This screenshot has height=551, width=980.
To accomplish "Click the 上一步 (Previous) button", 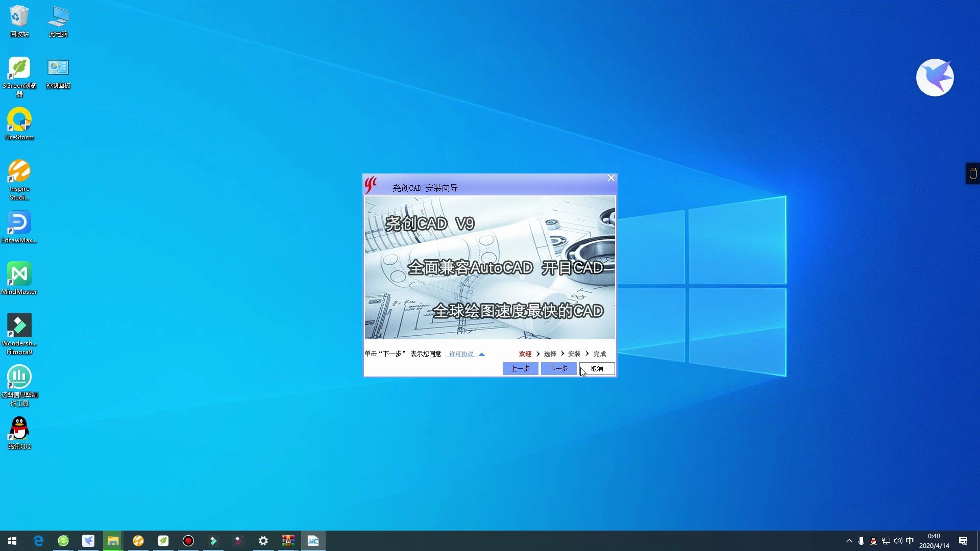I will click(x=520, y=368).
